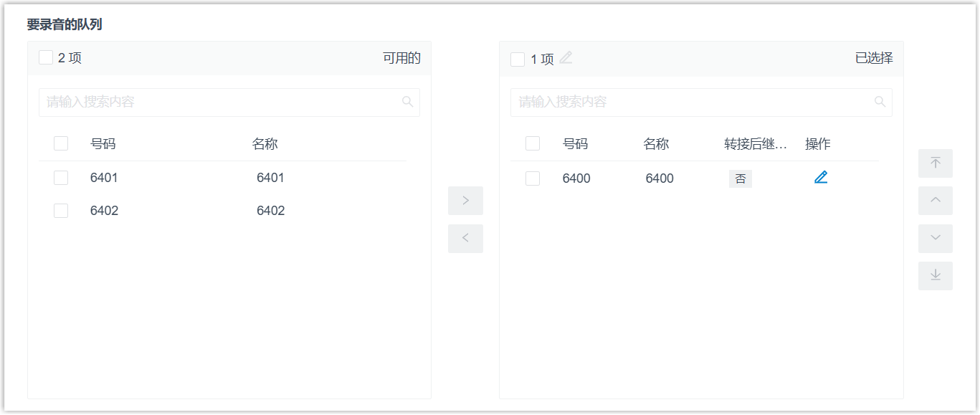Image resolution: width=980 pixels, height=415 pixels.
Task: Select all available items via the header checkbox
Action: pos(46,58)
